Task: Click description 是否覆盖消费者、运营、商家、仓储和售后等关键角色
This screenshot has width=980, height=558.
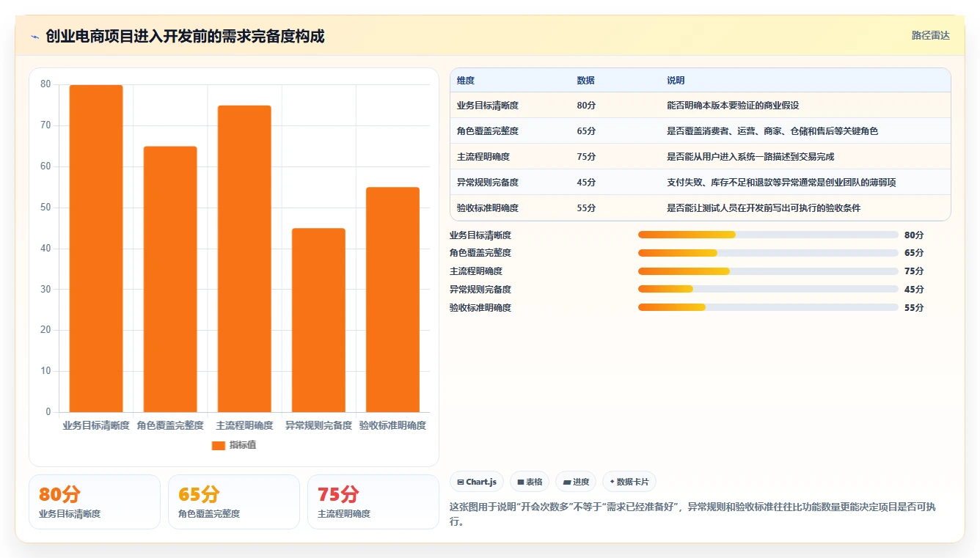Action: 772,131
